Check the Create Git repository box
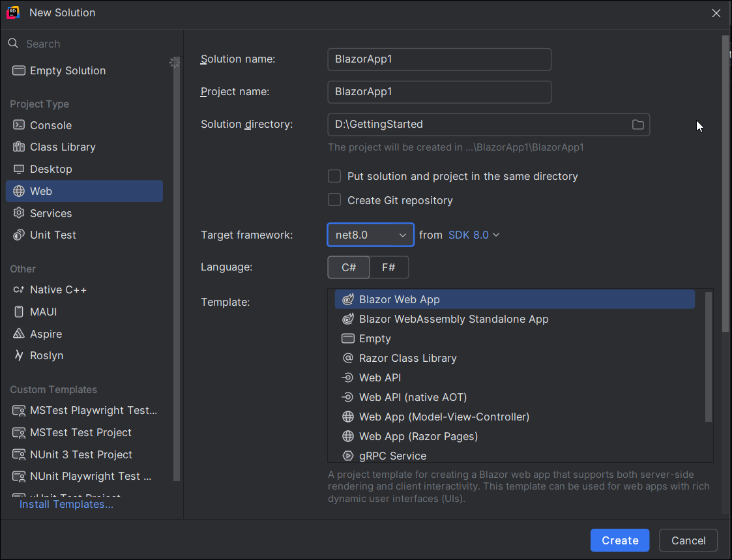Image resolution: width=732 pixels, height=560 pixels. [334, 200]
